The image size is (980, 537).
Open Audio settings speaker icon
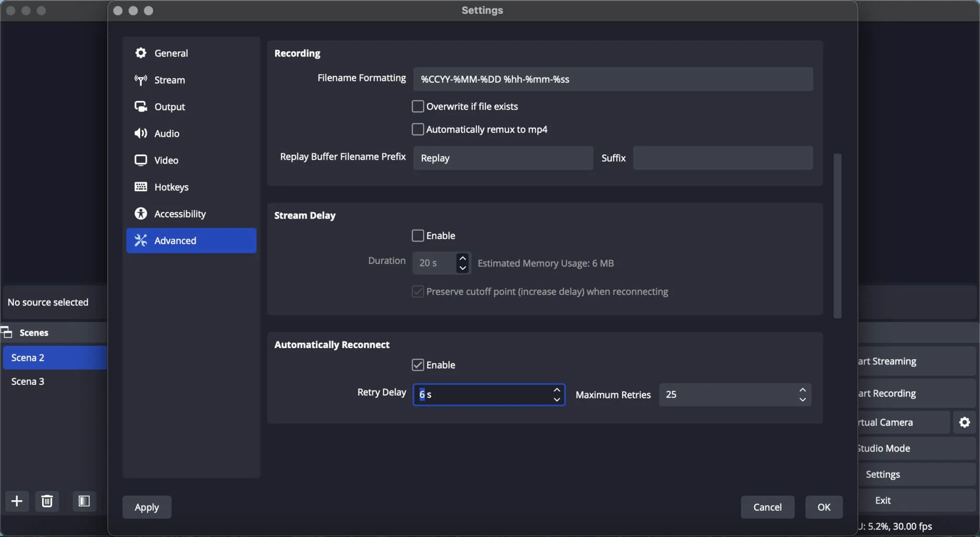pos(140,133)
